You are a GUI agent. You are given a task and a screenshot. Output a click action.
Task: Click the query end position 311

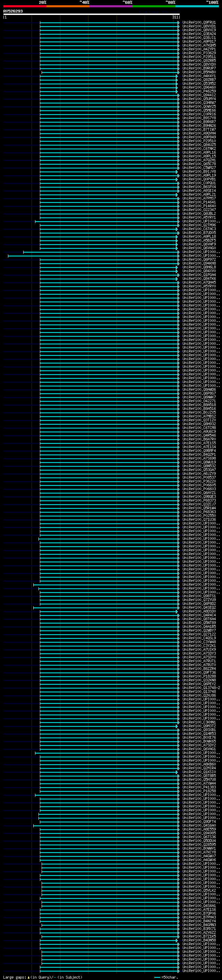click(x=175, y=17)
